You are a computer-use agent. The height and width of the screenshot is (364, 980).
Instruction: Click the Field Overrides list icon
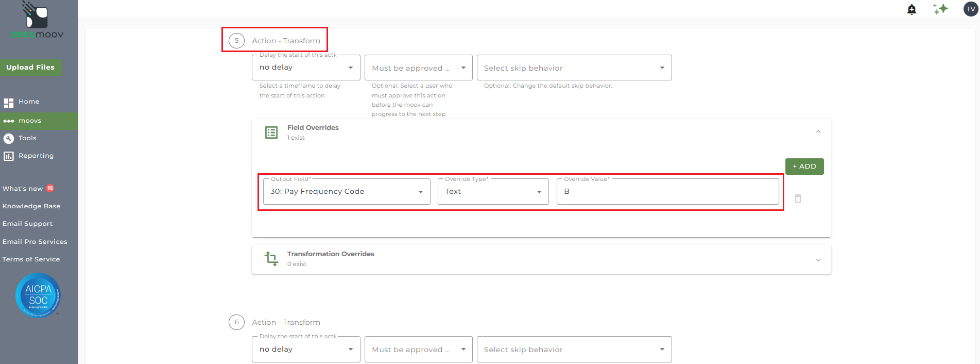tap(271, 133)
